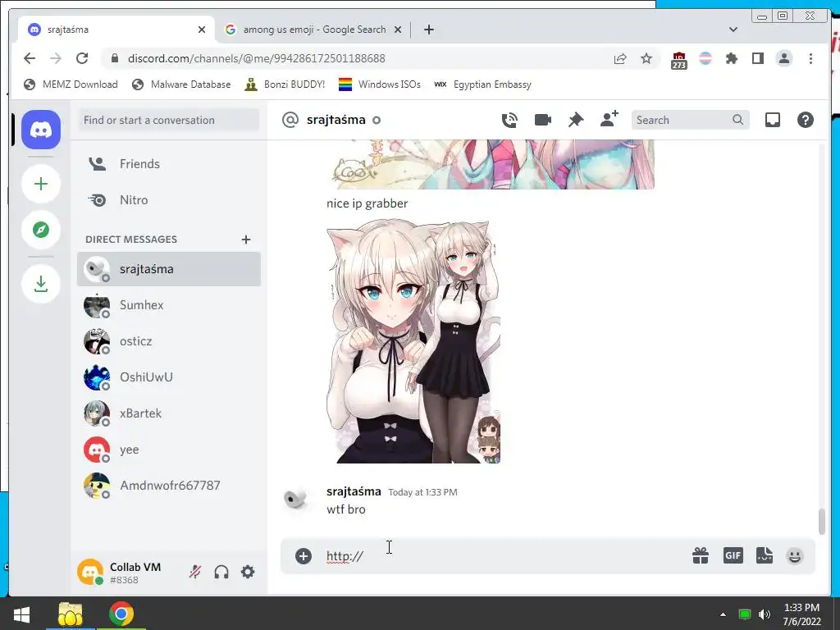The width and height of the screenshot is (840, 630).
Task: Close the among us emoji tab
Action: (398, 30)
